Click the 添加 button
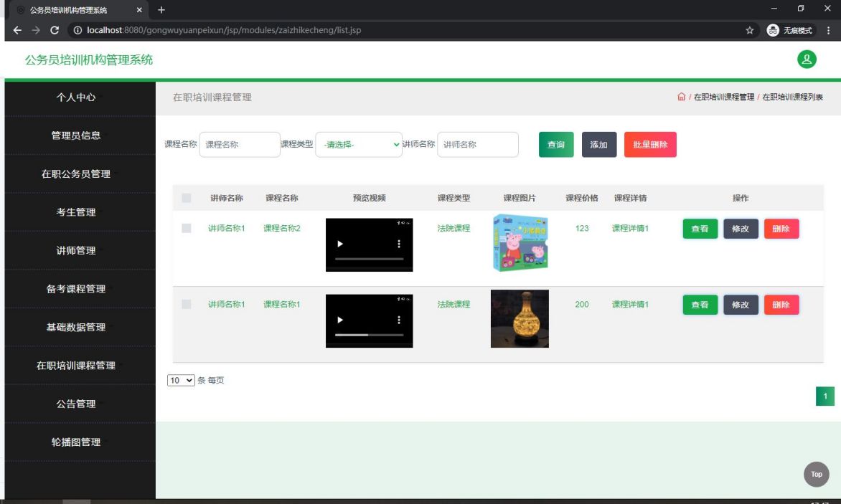Image resolution: width=841 pixels, height=504 pixels. click(x=599, y=145)
